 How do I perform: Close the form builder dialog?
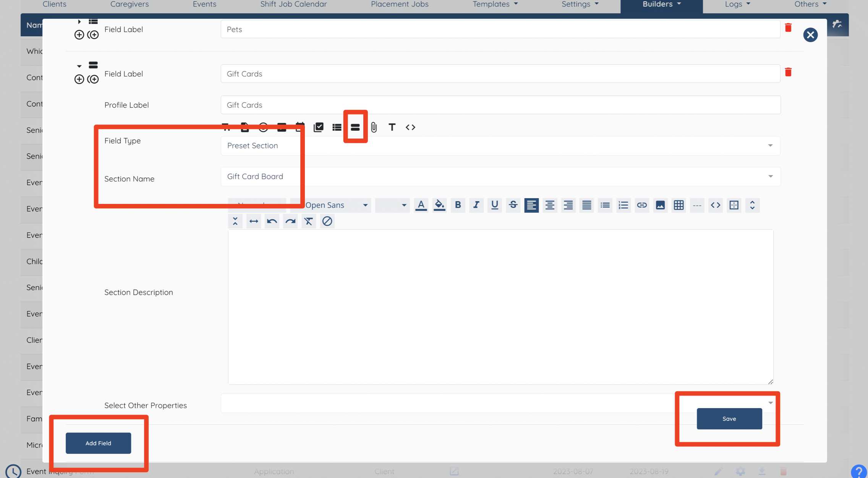(x=810, y=35)
